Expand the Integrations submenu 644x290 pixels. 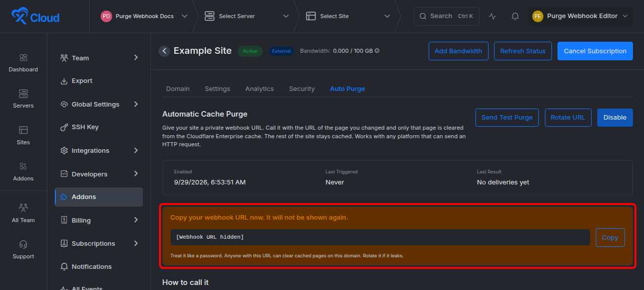tap(136, 150)
